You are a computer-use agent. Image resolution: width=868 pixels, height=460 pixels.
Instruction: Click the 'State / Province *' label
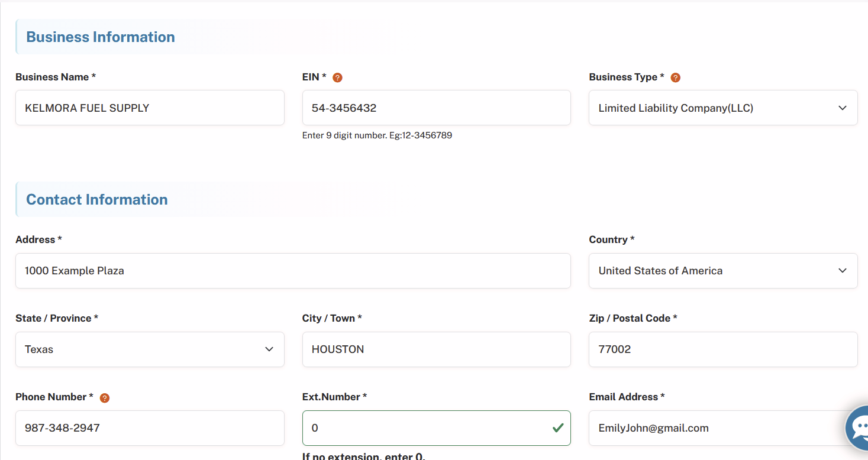coord(57,318)
